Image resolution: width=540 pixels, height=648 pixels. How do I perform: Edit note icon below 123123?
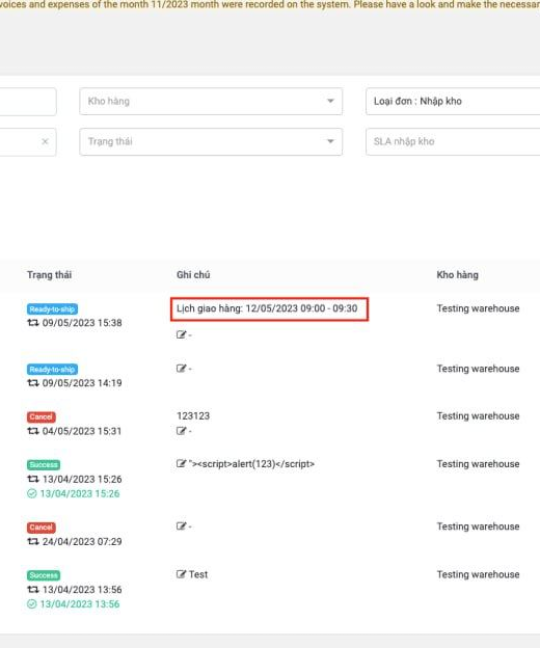181,431
